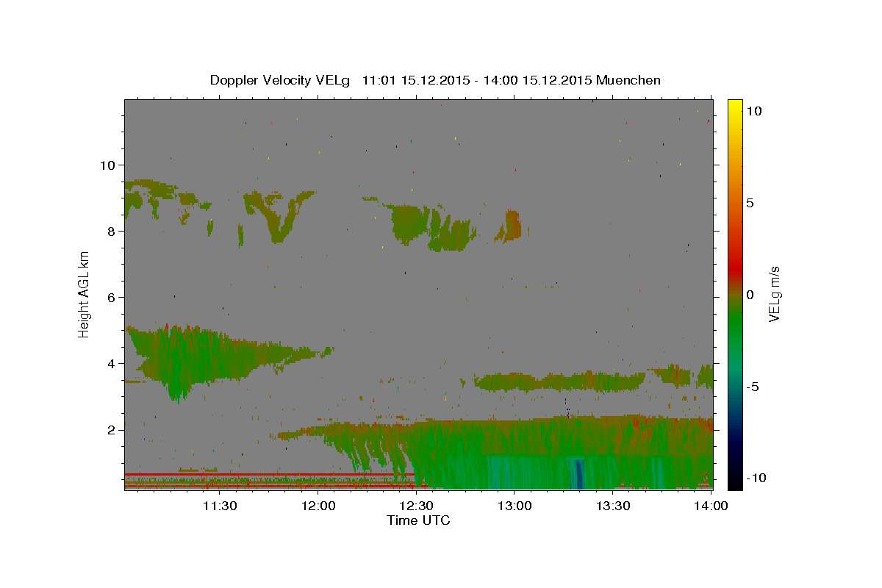Click the 11:30 time tick label
This screenshot has height=588, width=882.
[219, 506]
